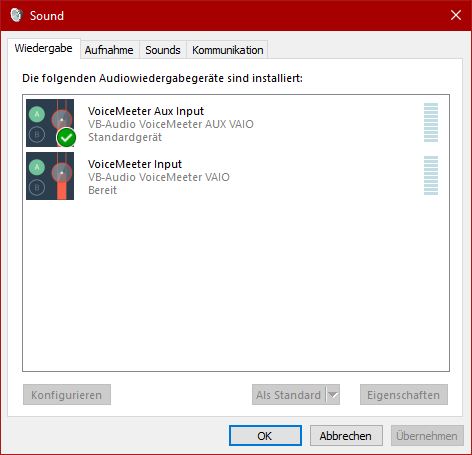Click the green default-device checkmark badge

pos(66,137)
